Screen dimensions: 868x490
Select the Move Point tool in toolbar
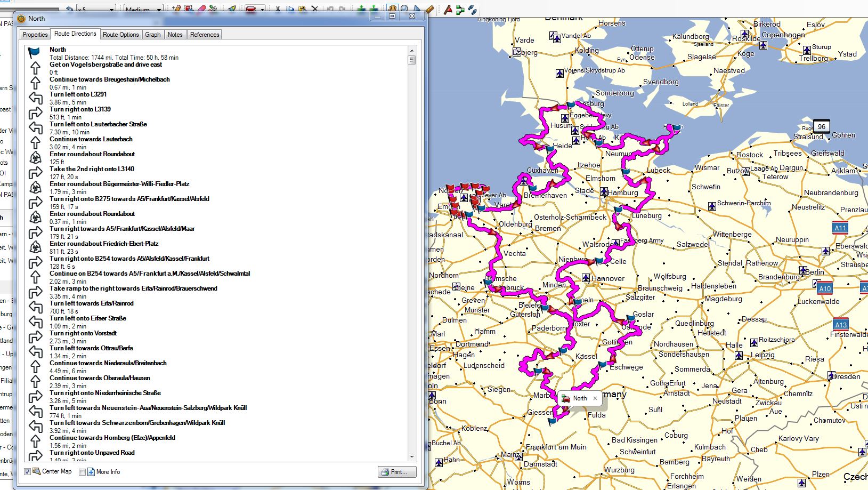click(189, 9)
